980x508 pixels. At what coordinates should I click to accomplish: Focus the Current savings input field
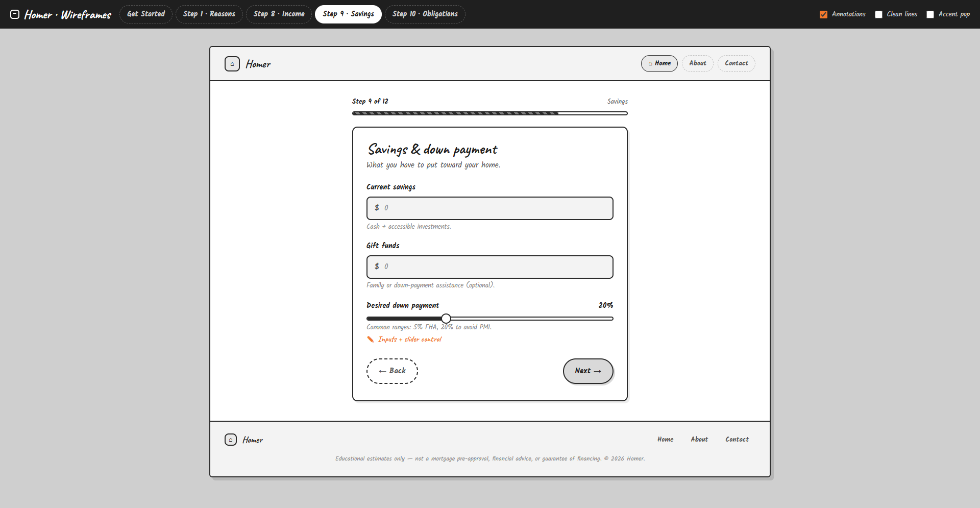click(x=490, y=208)
